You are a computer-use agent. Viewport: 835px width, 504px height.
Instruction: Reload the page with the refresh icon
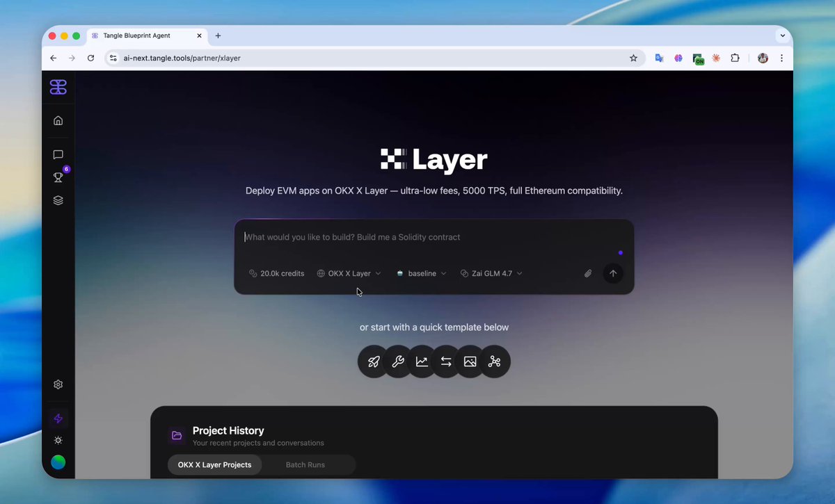pos(90,58)
